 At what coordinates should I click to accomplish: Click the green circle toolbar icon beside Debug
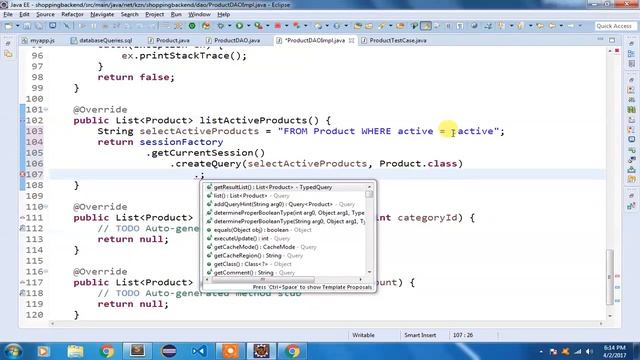192,26
